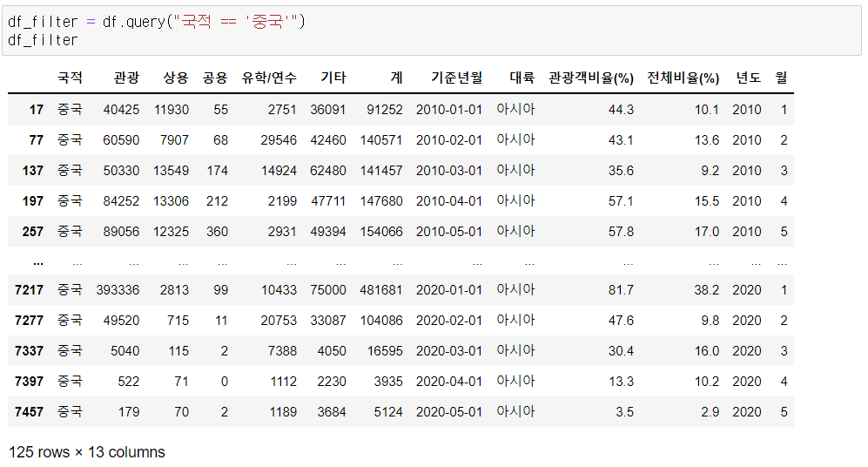868x467 pixels.
Task: Click row index 7277
Action: [x=30, y=321]
